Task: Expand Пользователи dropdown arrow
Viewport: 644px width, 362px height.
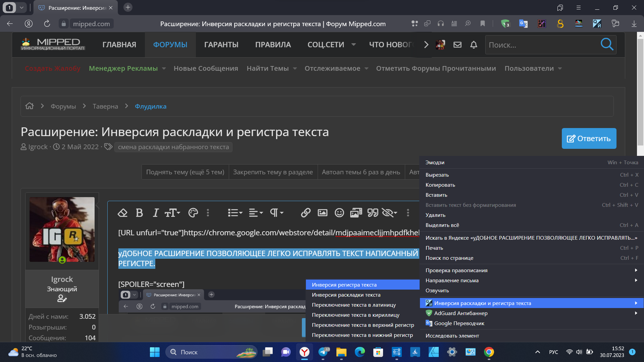Action: pos(560,68)
